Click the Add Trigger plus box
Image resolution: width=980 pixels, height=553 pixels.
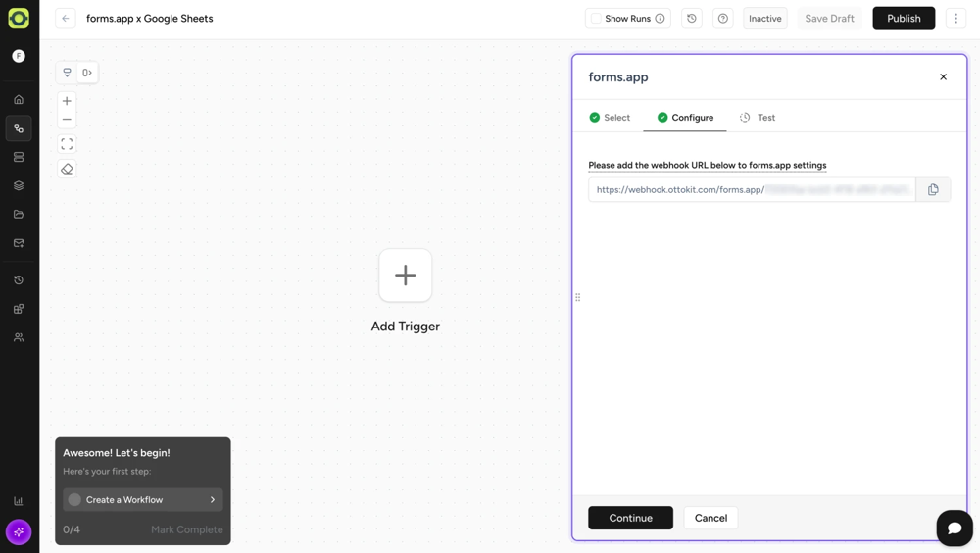(x=405, y=276)
